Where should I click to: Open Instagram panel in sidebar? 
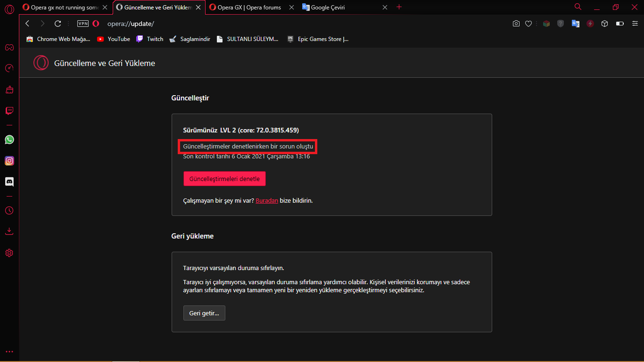(x=9, y=161)
